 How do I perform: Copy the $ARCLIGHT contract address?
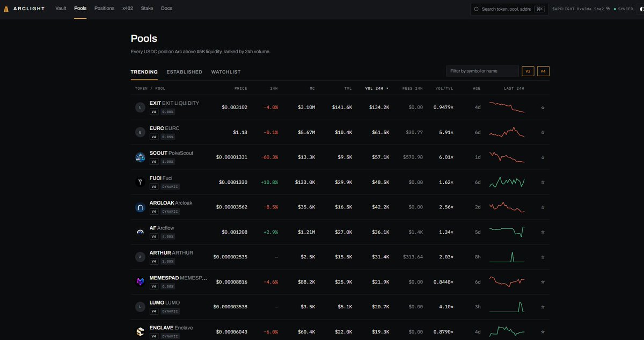608,9
